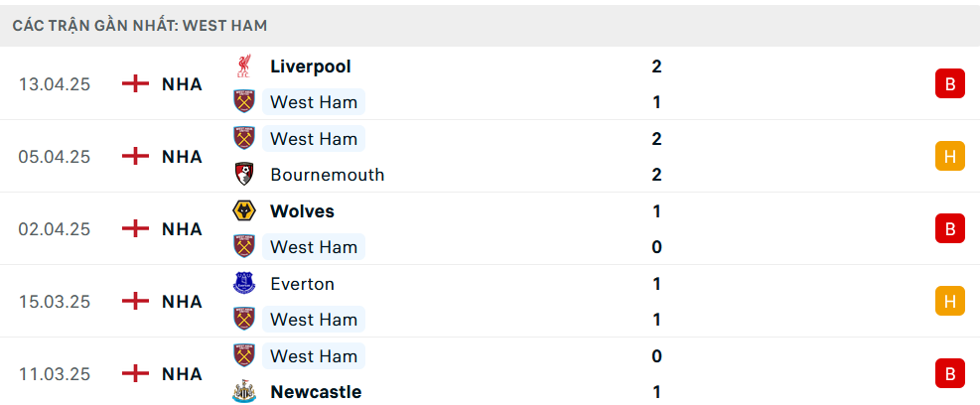Image resolution: width=980 pixels, height=405 pixels.
Task: Open the Liverpool team name link
Action: coord(310,67)
